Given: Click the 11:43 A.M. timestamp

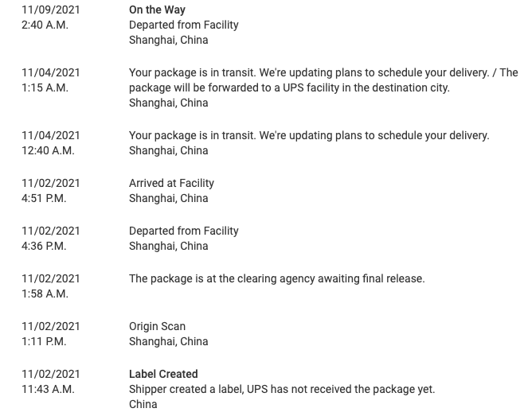Looking at the screenshot, I should click(48, 389).
